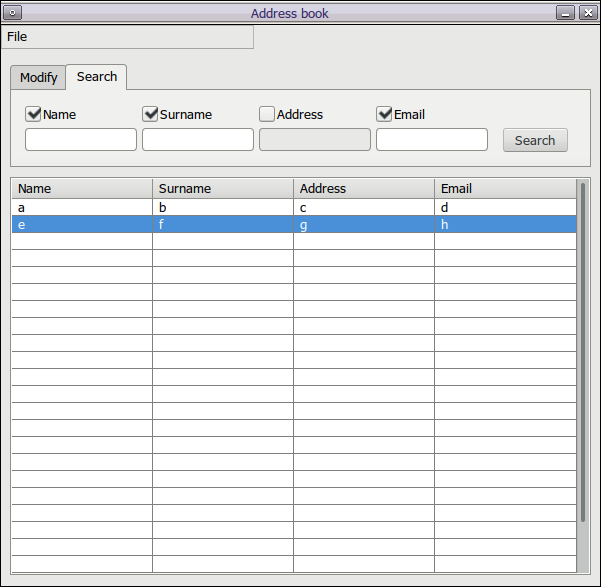
Task: Click the 'h' email cell
Action: coord(506,224)
